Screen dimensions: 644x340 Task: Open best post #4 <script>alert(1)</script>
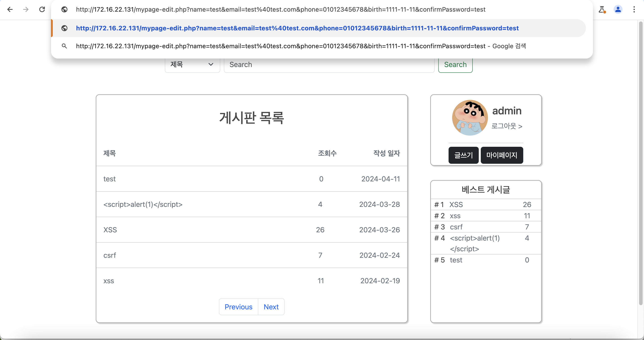475,243
